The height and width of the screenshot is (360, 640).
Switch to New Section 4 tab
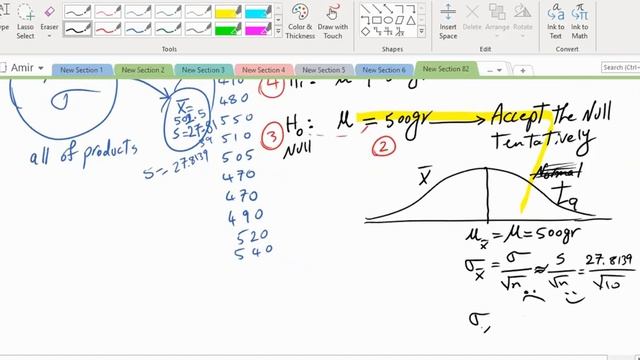pyautogui.click(x=264, y=70)
